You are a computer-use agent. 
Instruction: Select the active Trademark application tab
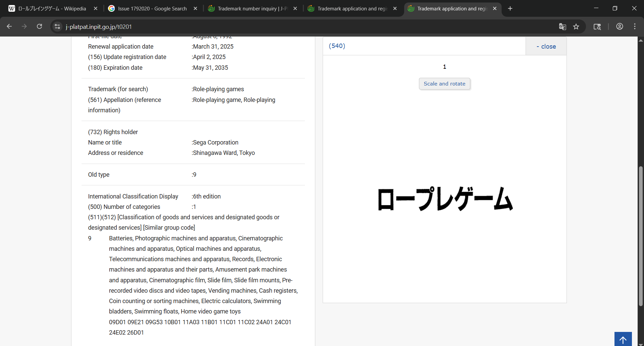tap(452, 8)
